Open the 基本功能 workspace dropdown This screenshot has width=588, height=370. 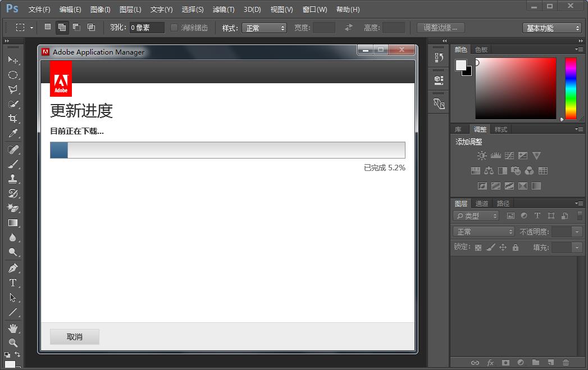[551, 28]
